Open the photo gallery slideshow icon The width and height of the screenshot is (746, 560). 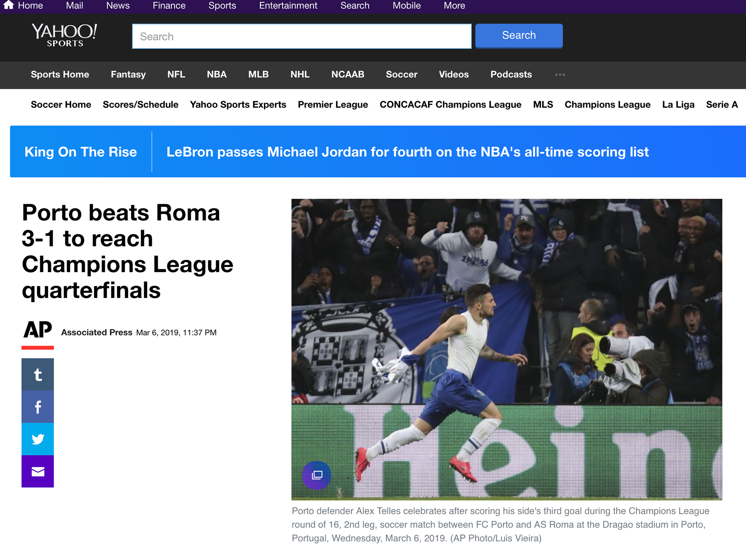pos(317,475)
